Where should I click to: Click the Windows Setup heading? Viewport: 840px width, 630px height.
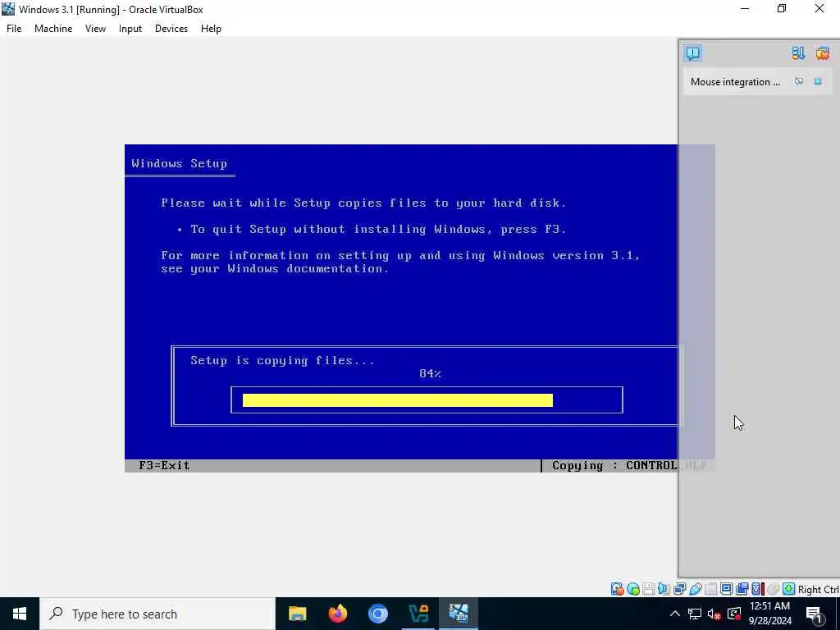[x=179, y=163]
